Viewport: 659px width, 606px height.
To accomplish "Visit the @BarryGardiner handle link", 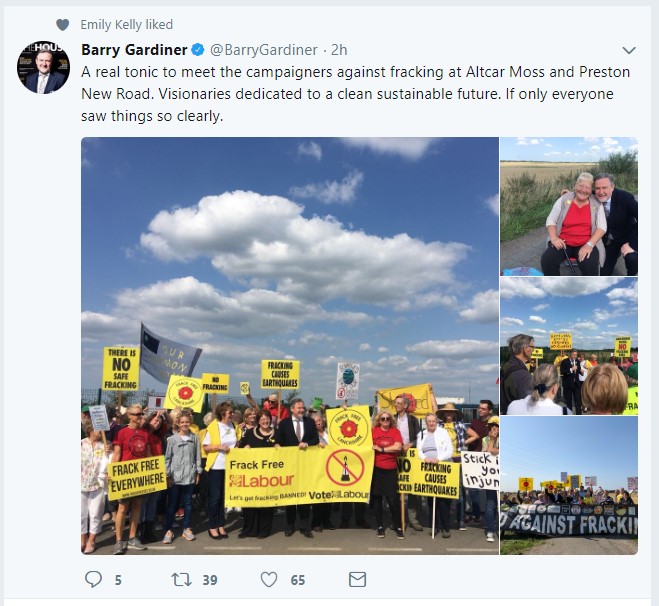I will (x=264, y=50).
